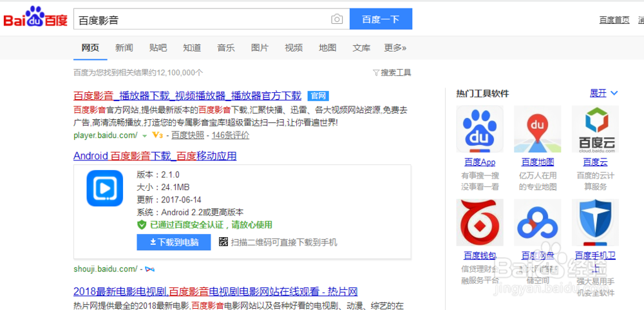Switch to 网页 tab

point(90,48)
